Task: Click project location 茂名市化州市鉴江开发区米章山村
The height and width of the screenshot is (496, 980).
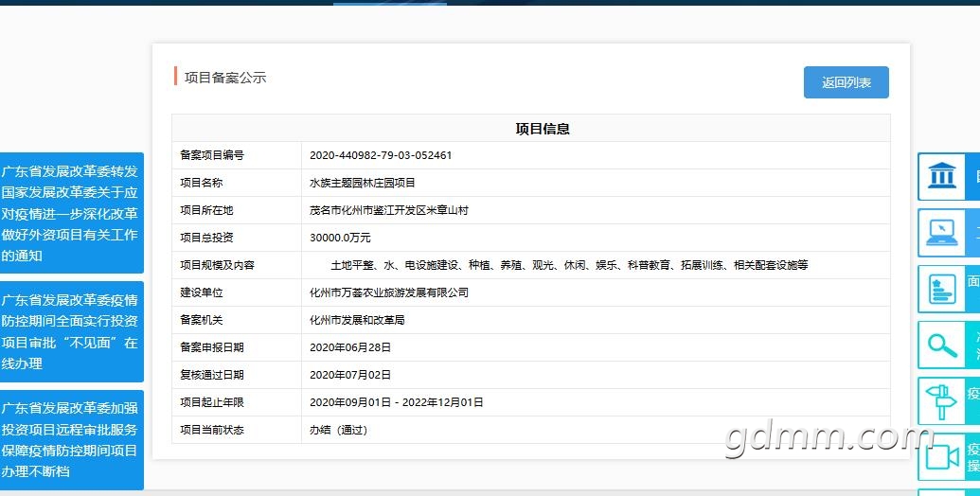Action: (388, 210)
